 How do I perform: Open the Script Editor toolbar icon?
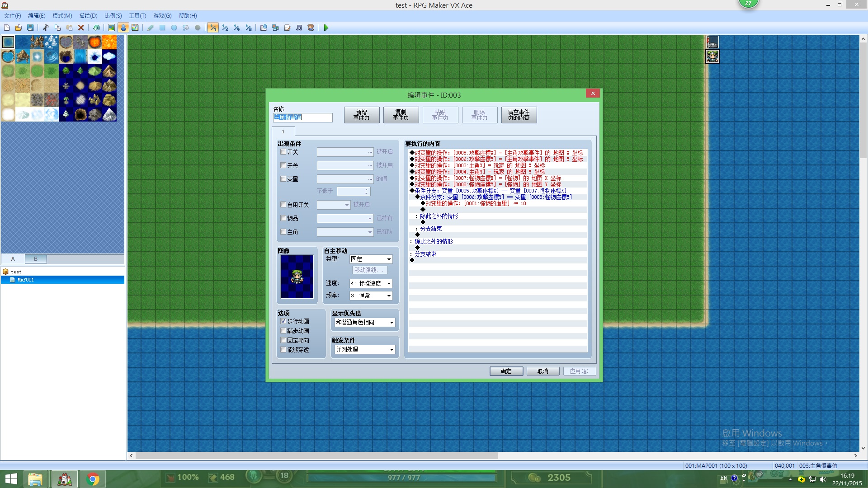(287, 28)
